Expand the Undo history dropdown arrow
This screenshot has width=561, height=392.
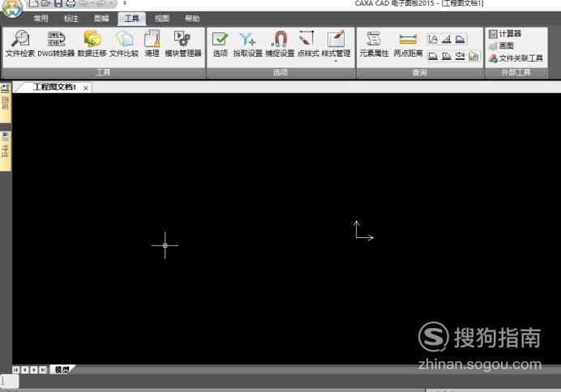click(x=92, y=3)
